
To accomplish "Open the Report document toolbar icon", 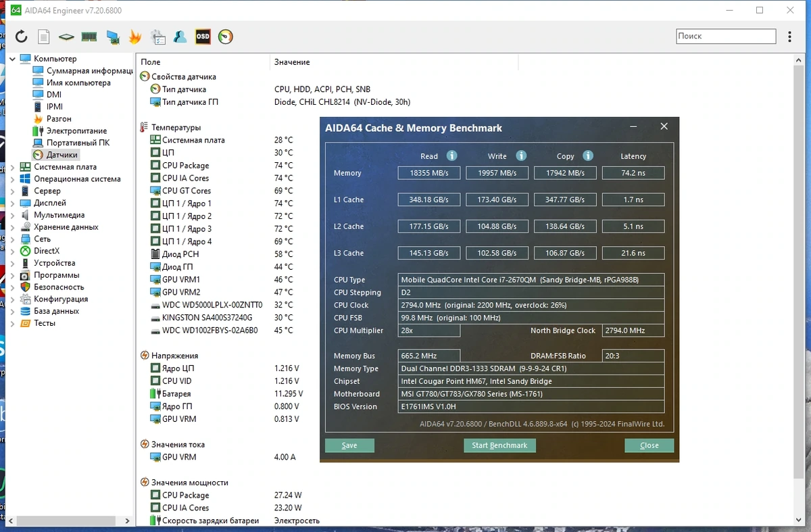I will (43, 37).
